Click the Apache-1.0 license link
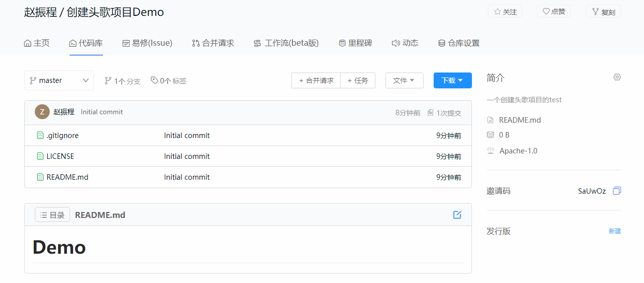The image size is (644, 283). [518, 151]
